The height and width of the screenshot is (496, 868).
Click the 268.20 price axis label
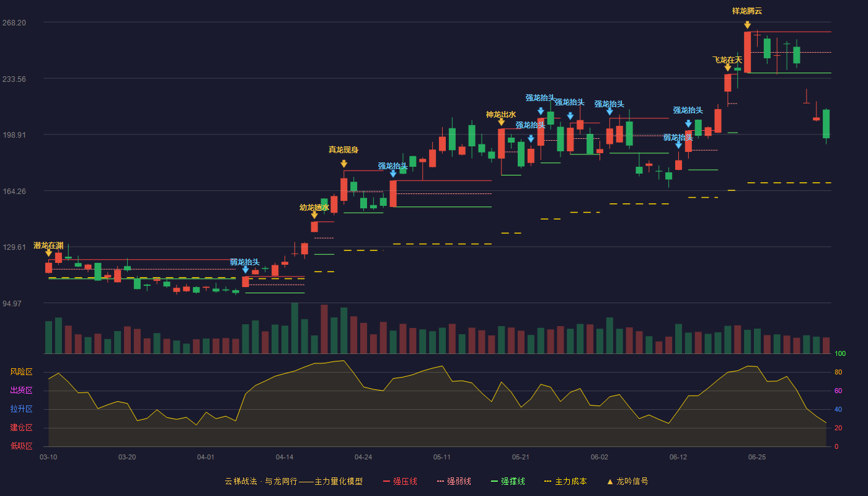coord(14,23)
